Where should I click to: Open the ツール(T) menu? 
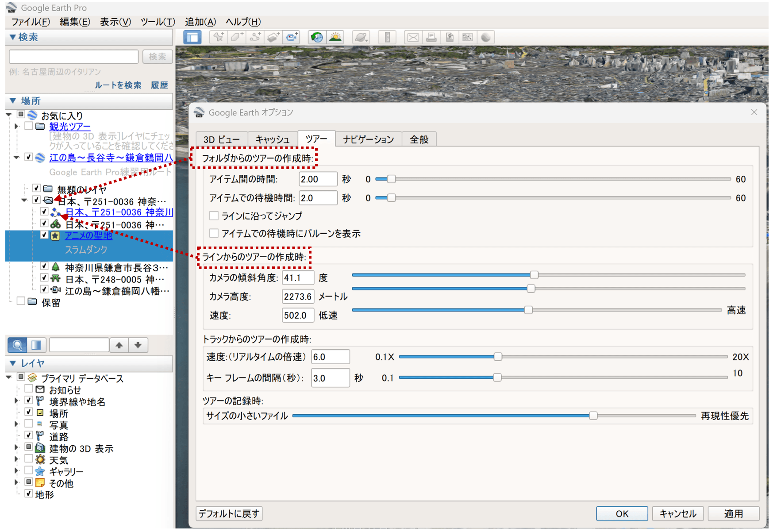pyautogui.click(x=158, y=22)
